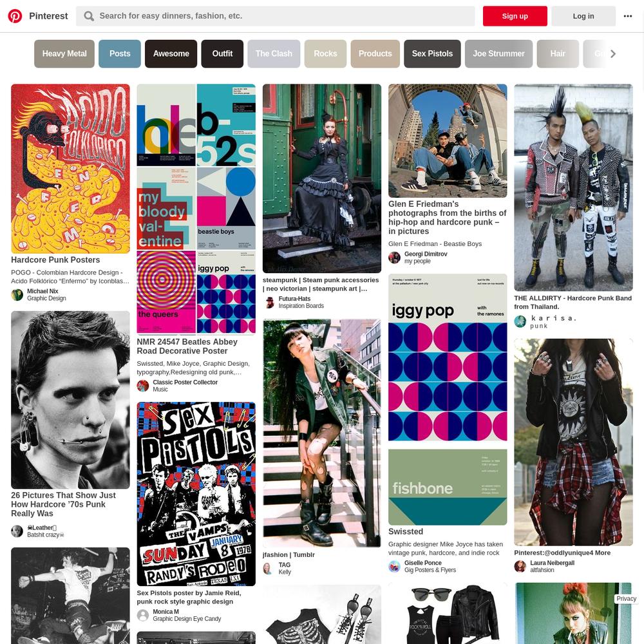Select The Clash topic tab
Screen dimensions: 644x644
point(274,54)
